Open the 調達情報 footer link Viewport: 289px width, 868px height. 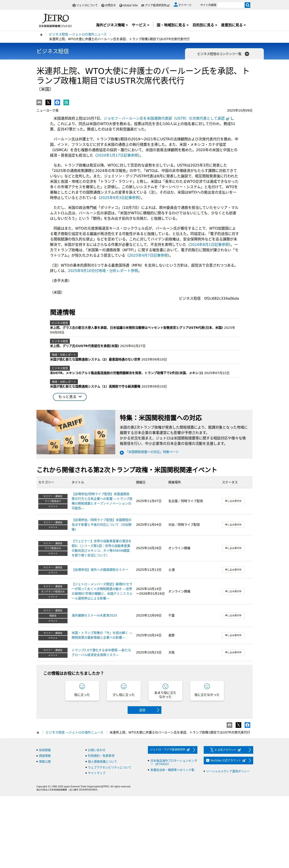45,756
